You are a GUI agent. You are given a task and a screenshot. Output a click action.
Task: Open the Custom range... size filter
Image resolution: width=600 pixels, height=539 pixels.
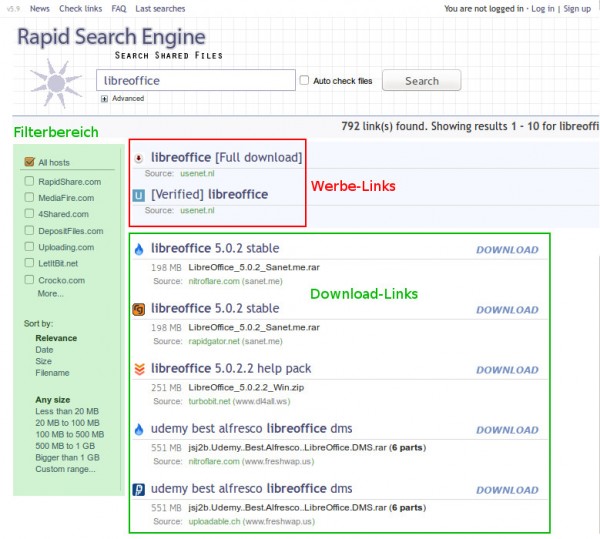point(64,469)
